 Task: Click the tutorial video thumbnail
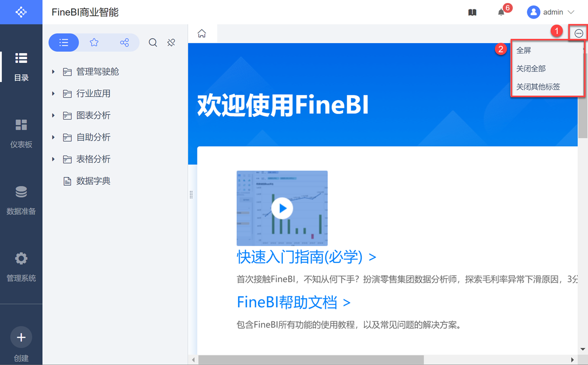click(x=282, y=209)
